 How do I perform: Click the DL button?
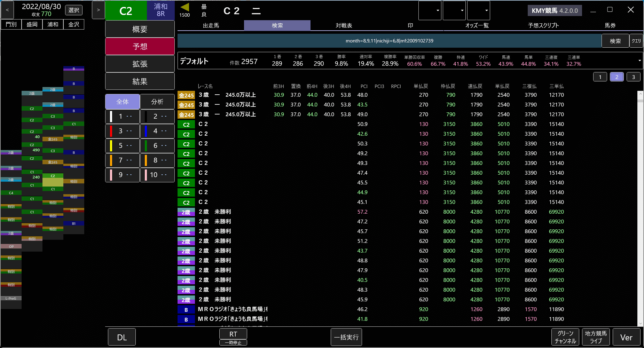point(122,337)
